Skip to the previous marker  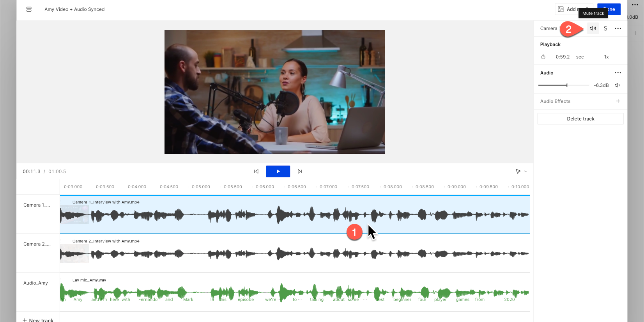pyautogui.click(x=256, y=172)
